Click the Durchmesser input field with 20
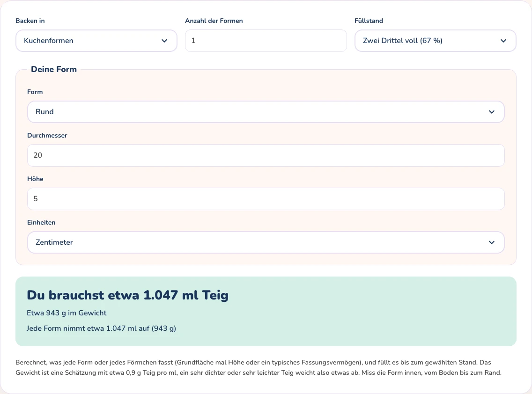532x394 pixels. [x=266, y=155]
